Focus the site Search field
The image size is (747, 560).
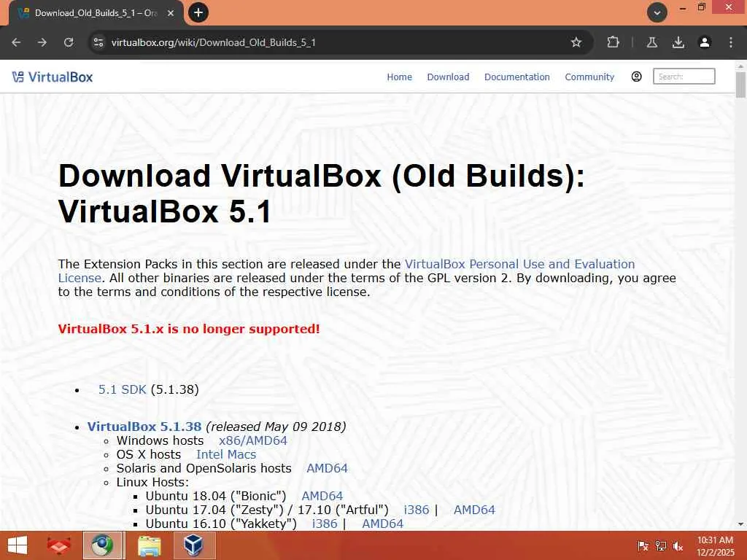(684, 76)
